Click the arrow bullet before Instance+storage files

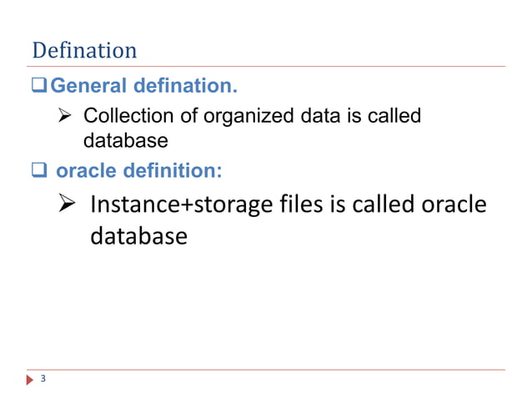[x=67, y=203]
